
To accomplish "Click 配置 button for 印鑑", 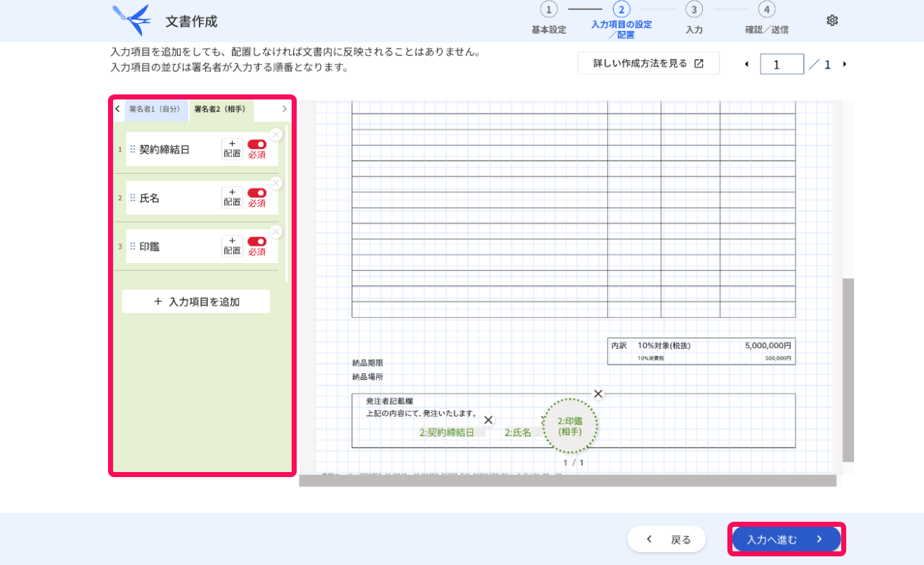I will [232, 246].
